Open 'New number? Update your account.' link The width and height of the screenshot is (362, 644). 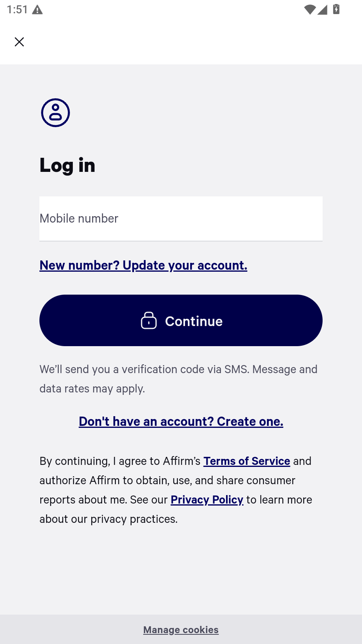[x=143, y=265]
